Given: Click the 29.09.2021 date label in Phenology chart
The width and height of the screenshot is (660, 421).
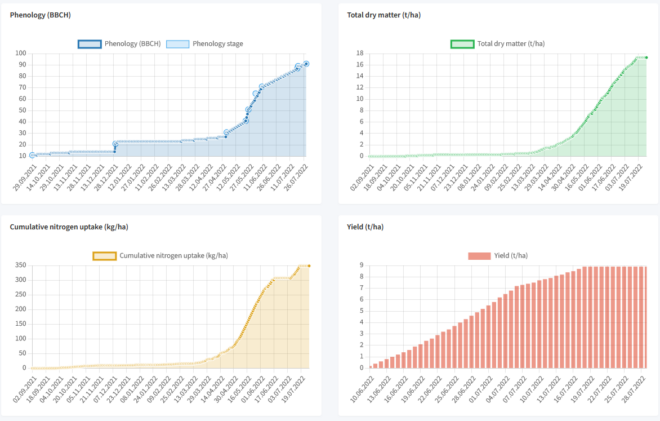Looking at the screenshot, I should pyautogui.click(x=25, y=178).
